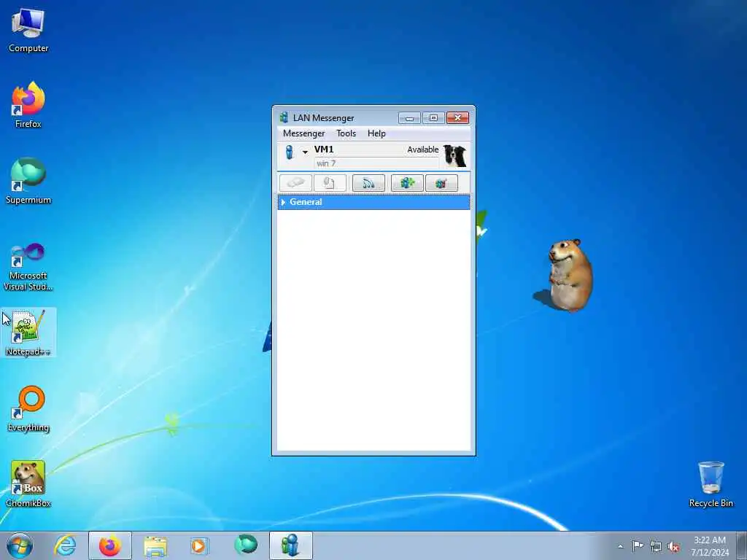Expand the General group arrow
The image size is (747, 560).
[283, 203]
